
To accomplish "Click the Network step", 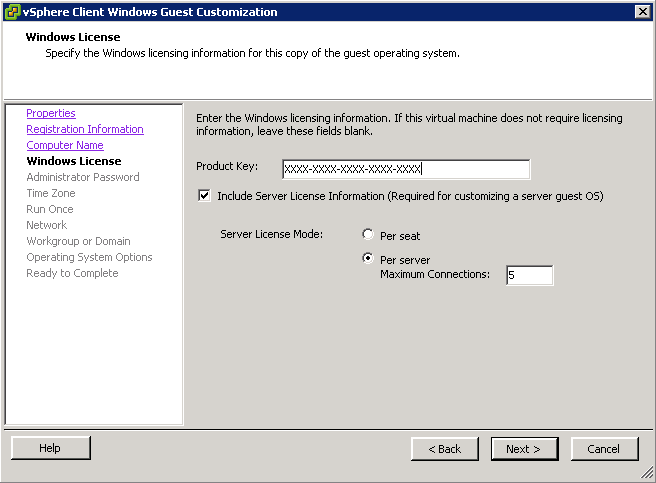I will tap(46, 225).
